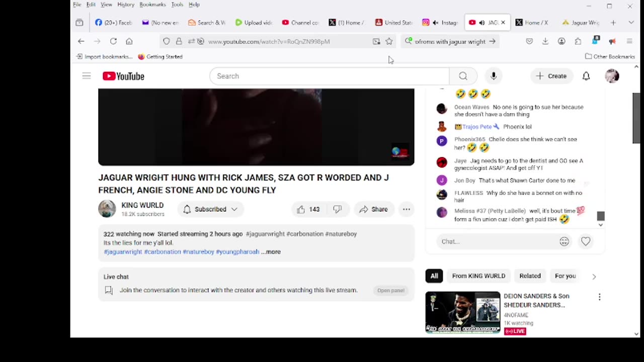The height and width of the screenshot is (362, 644).
Task: Open YouTube guide hamburger menu
Action: (x=87, y=76)
